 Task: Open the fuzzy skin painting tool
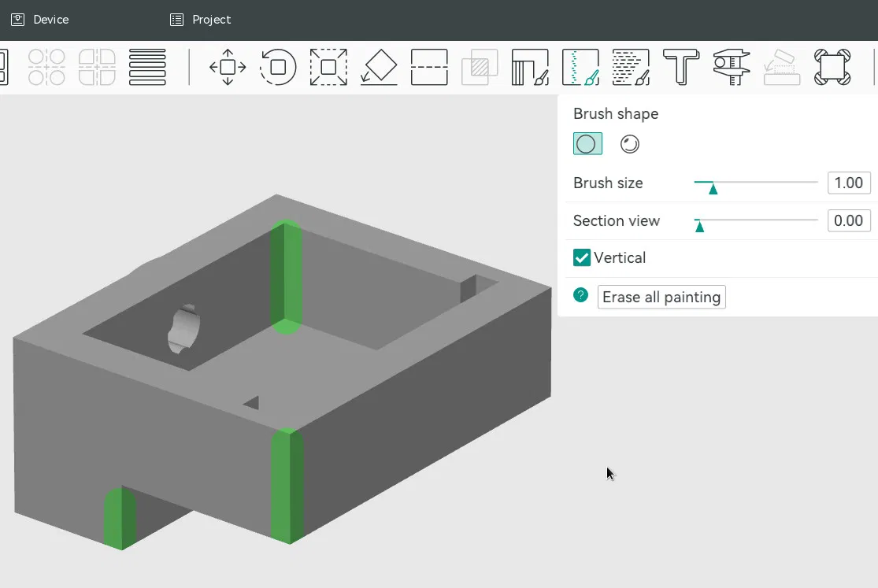click(631, 67)
